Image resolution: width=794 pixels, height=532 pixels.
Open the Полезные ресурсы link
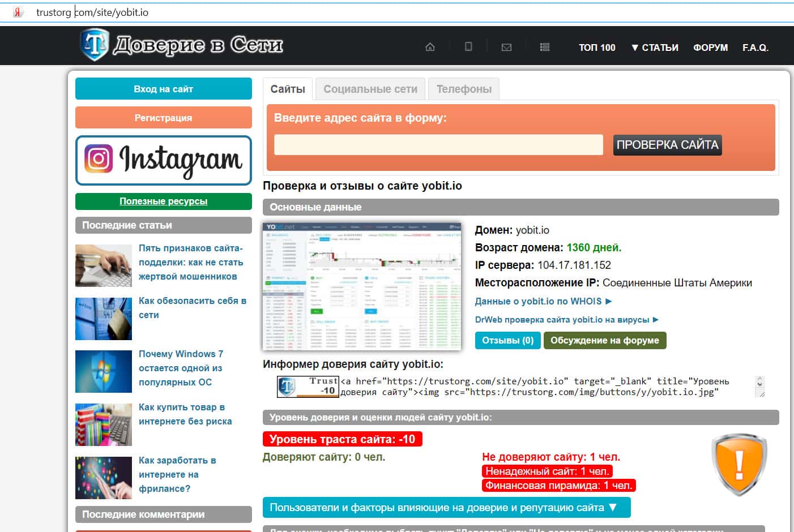[164, 201]
